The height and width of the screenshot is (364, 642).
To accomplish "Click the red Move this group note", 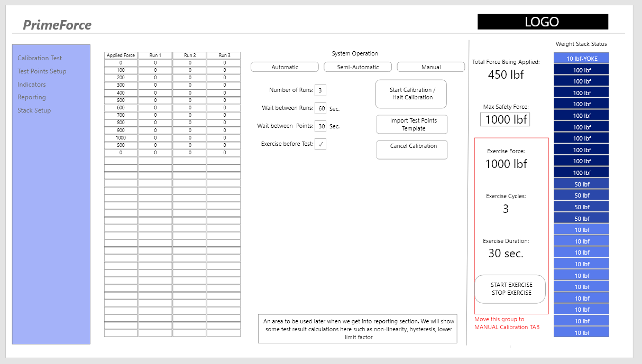I will coord(507,323).
